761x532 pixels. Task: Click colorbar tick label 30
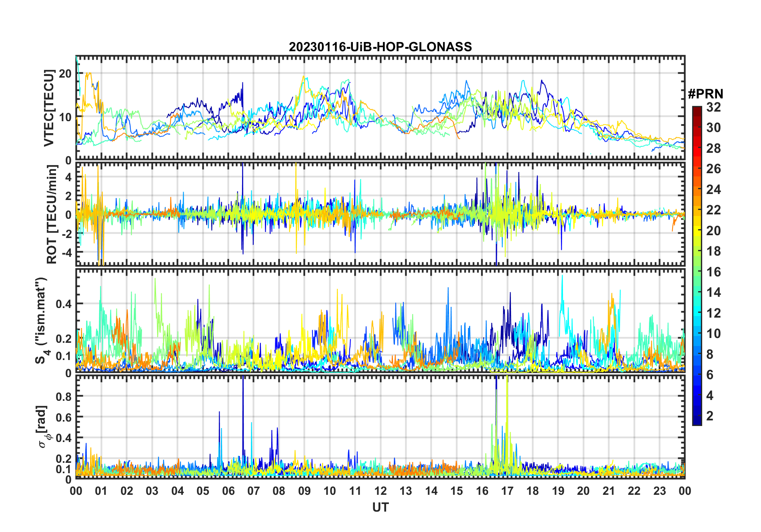tap(713, 128)
